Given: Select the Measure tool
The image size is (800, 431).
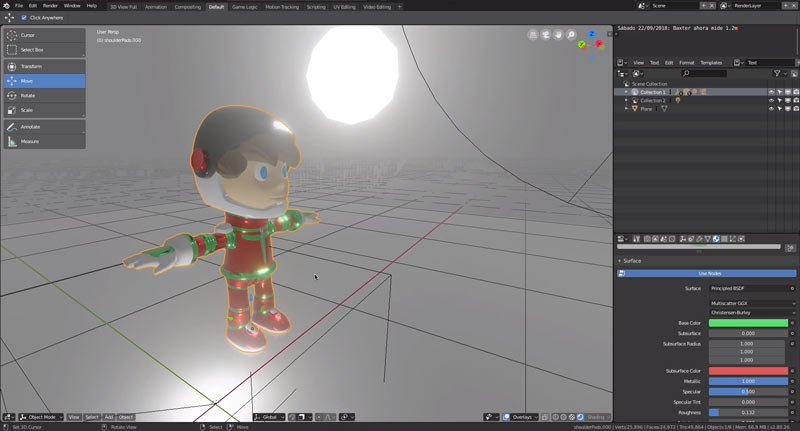Looking at the screenshot, I should coord(44,141).
